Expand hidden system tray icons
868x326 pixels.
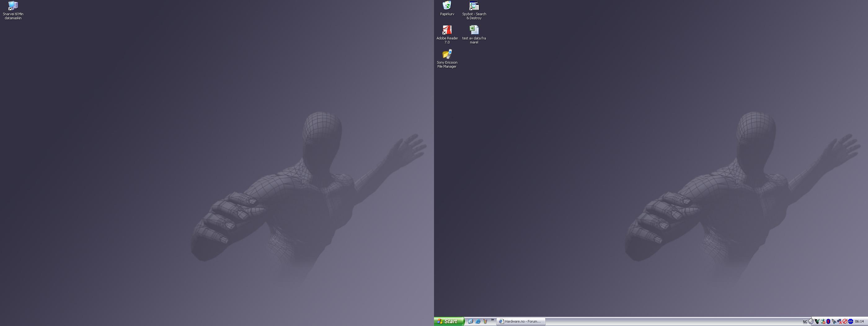click(x=811, y=322)
